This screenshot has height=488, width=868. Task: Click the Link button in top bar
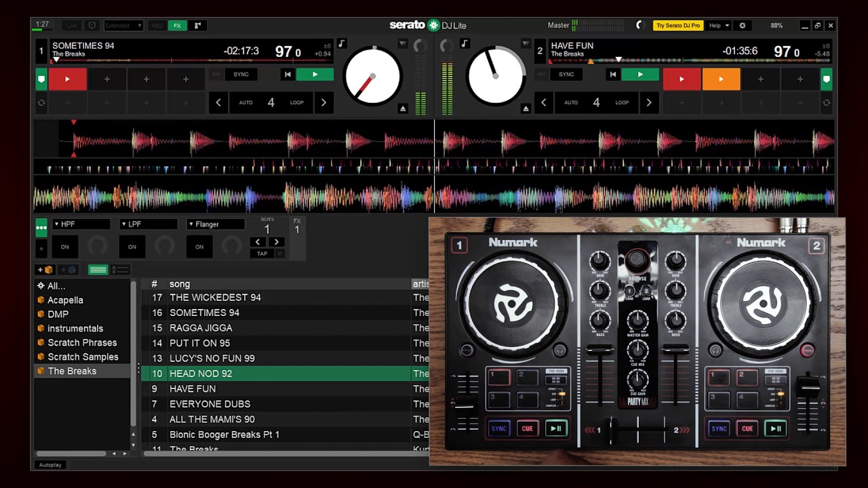click(72, 26)
